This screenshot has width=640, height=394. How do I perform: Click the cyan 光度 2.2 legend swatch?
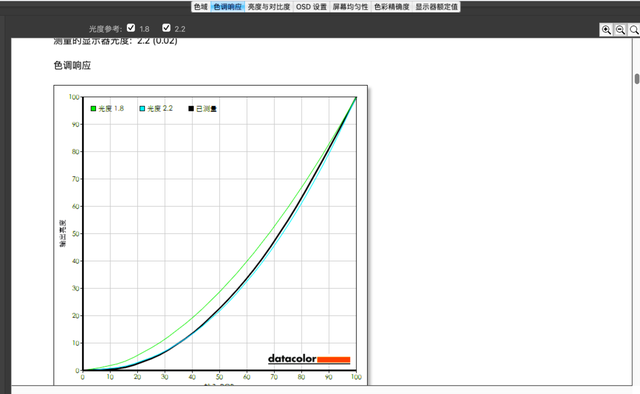142,109
